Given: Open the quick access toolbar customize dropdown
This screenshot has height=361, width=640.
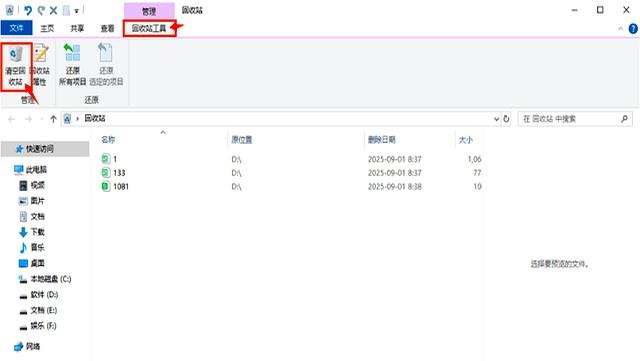Looking at the screenshot, I should point(76,11).
